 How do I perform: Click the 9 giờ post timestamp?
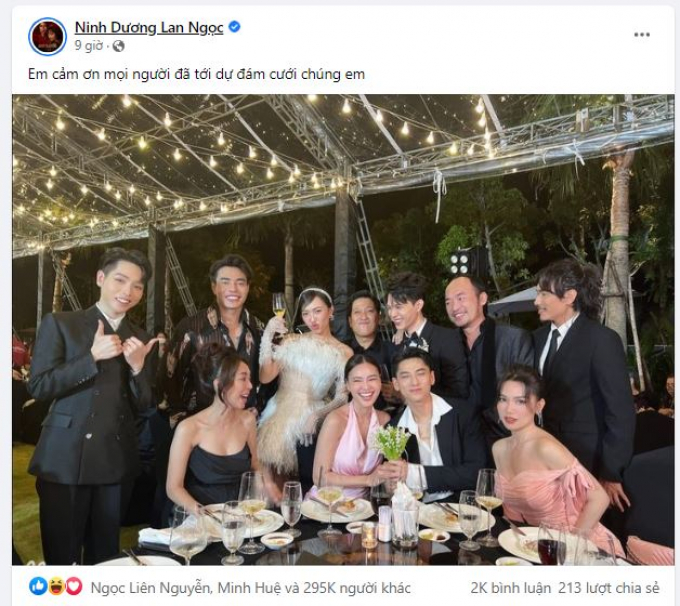coord(88,45)
